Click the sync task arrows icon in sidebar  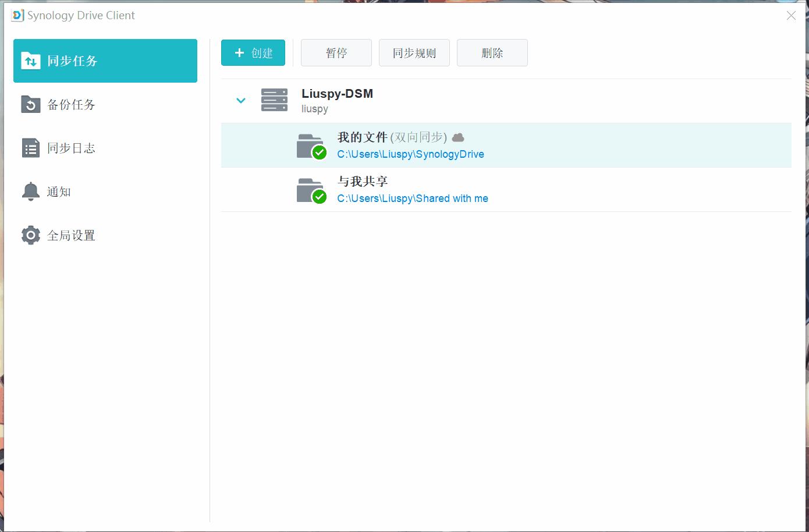[31, 61]
